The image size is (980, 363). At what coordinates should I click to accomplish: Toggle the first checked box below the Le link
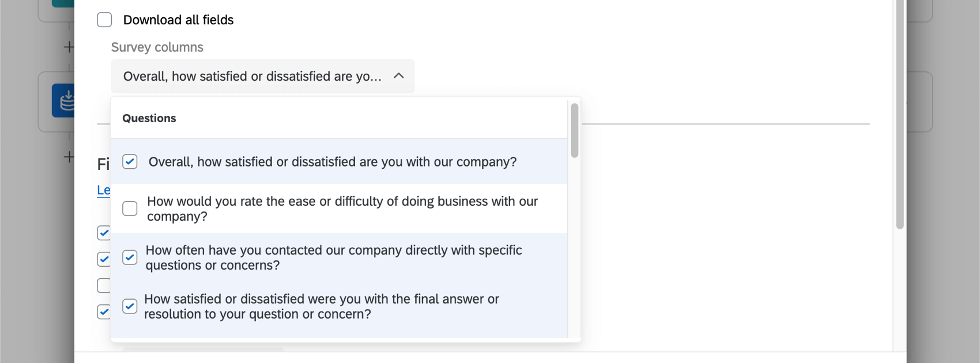tap(104, 233)
